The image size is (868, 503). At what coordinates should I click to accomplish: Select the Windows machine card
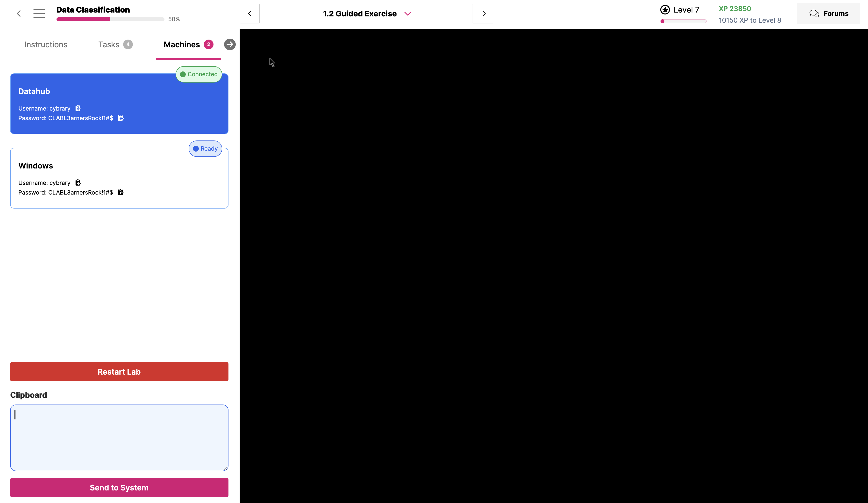(119, 178)
